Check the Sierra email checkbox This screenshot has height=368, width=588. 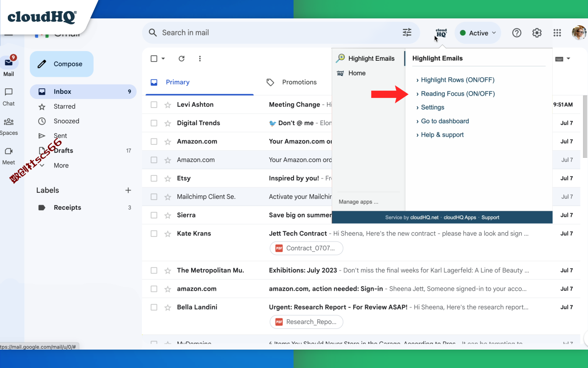coord(154,215)
